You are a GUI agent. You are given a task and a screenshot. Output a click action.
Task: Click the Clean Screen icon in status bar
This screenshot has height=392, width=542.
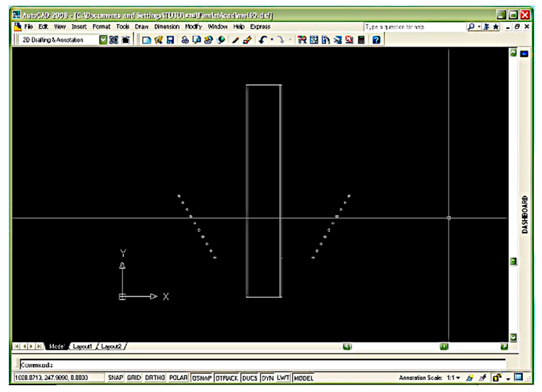coord(519,377)
